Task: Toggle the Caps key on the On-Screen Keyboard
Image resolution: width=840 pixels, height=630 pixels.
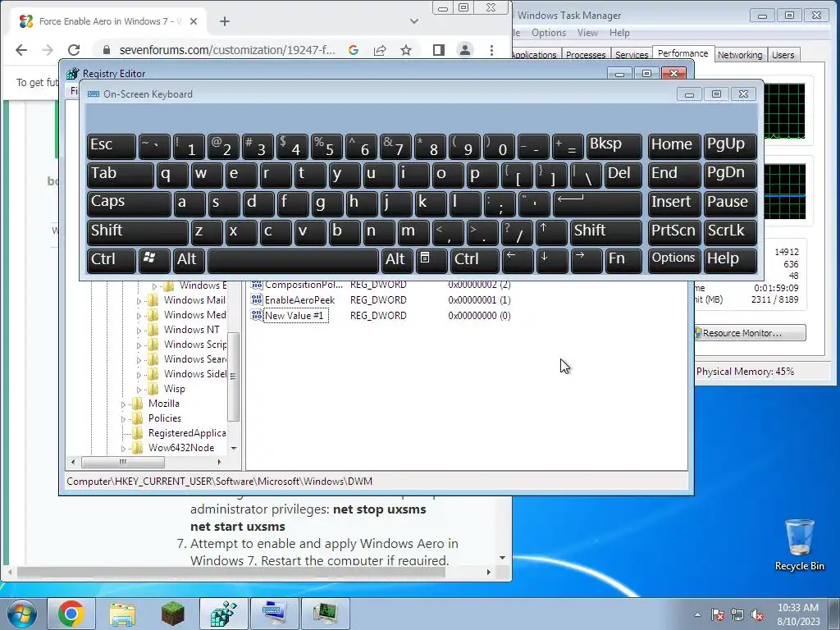Action: (x=129, y=203)
